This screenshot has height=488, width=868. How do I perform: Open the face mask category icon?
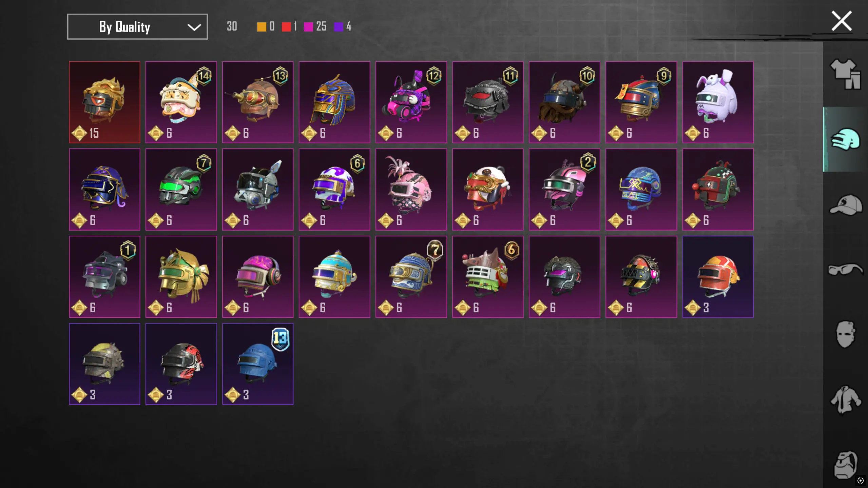[845, 334]
